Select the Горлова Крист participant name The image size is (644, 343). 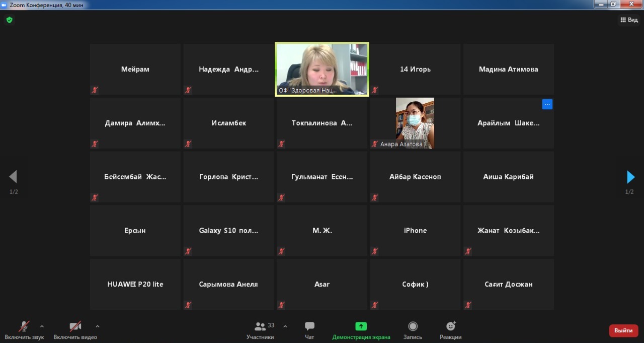[229, 177]
